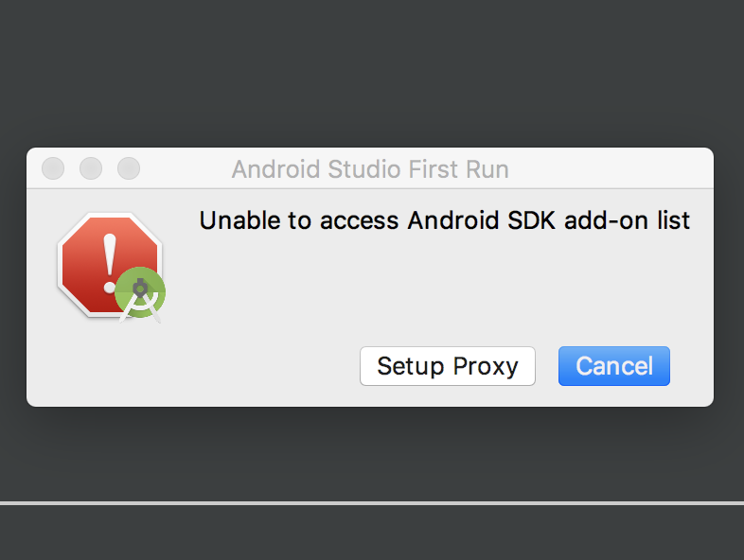Click the Android Studio First Run title
The image size is (744, 560).
(x=370, y=169)
